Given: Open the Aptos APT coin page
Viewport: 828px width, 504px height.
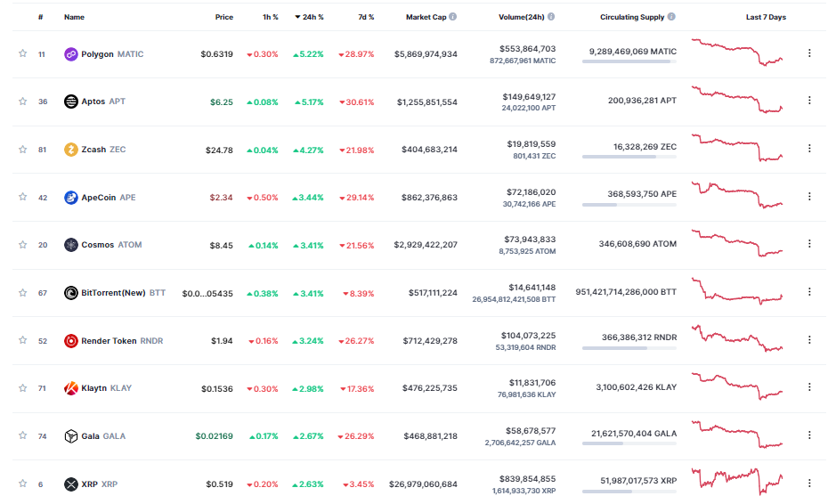Looking at the screenshot, I should click(x=103, y=102).
